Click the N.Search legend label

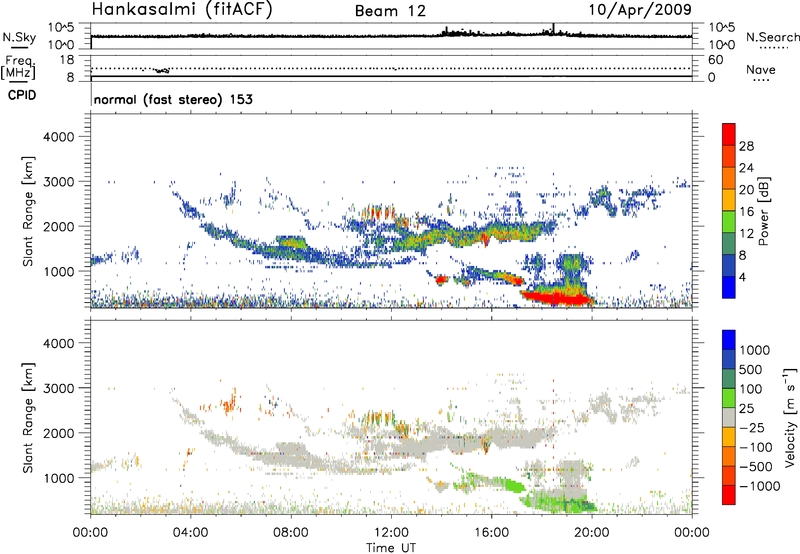click(x=773, y=37)
